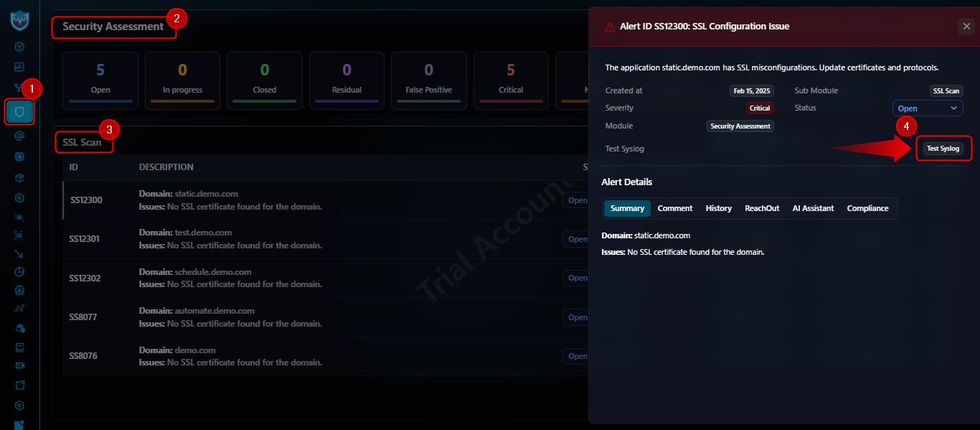Viewport: 980px width, 430px height.
Task: Click the SSL Scan sub module badge
Action: 947,91
